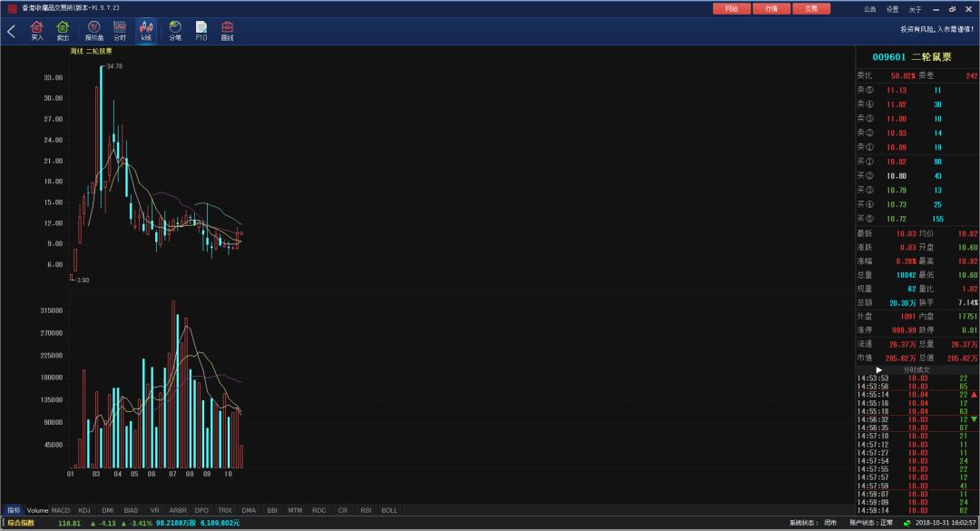
Task: Click the 分时成交 section header
Action: point(916,370)
